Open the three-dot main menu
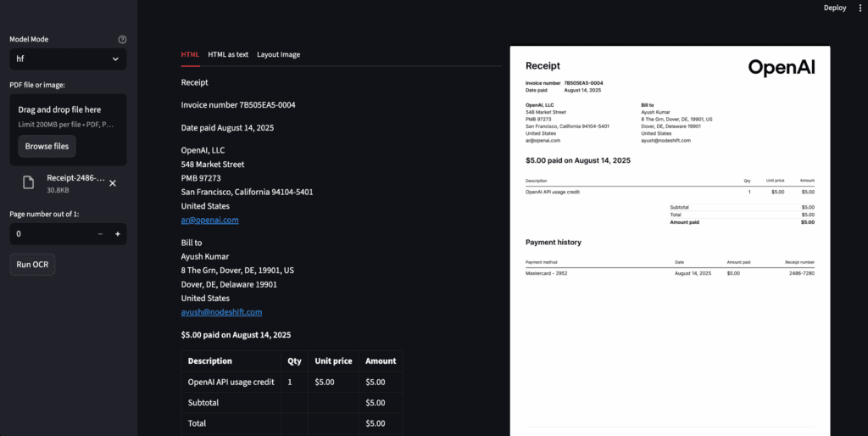868x436 pixels. click(x=860, y=8)
